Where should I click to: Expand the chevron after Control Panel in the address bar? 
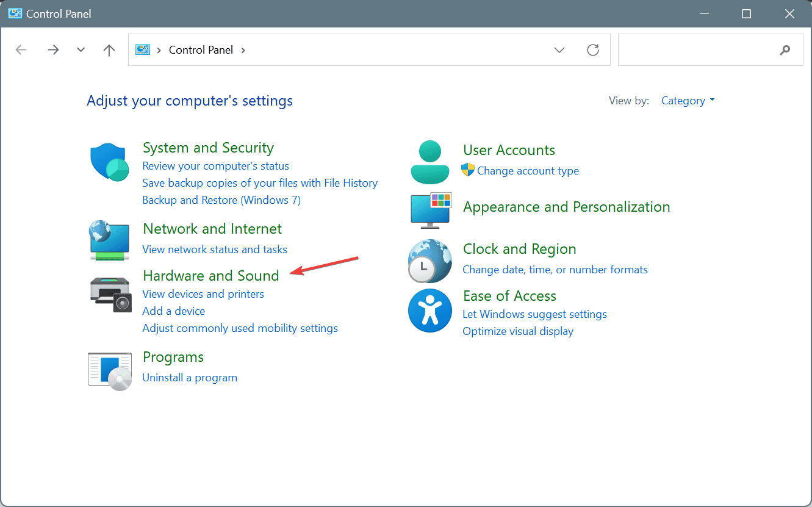pos(243,50)
